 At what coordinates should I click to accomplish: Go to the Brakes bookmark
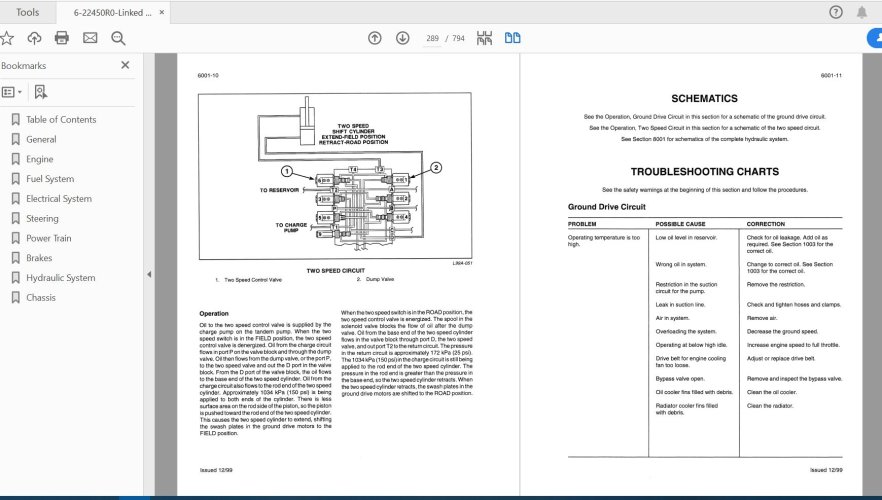click(39, 258)
